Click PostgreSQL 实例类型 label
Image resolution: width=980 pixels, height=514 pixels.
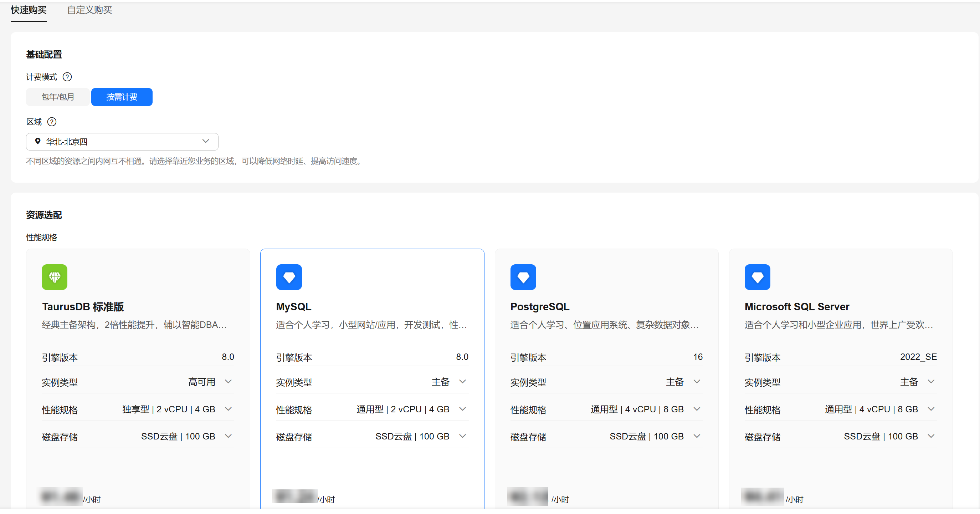(x=528, y=383)
